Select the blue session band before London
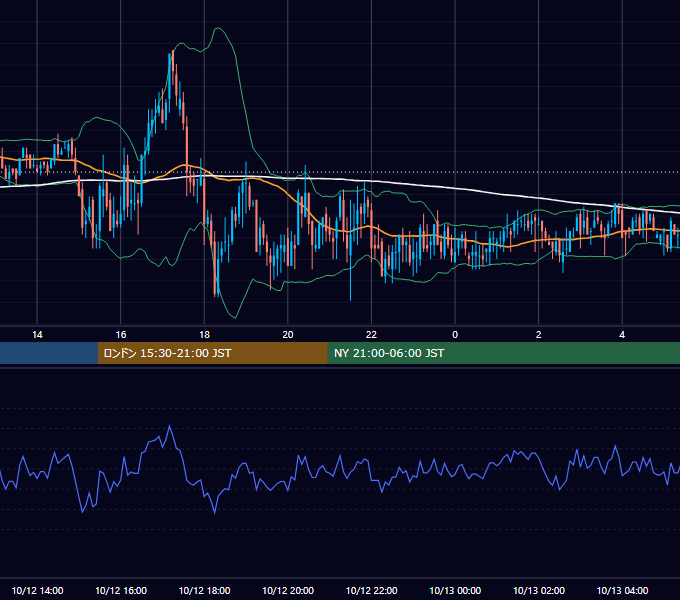This screenshot has height=600, width=680. click(49, 353)
